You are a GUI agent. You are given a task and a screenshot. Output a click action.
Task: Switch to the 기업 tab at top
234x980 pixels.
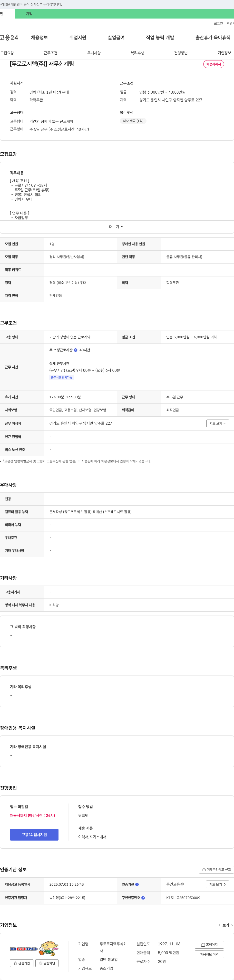29,14
